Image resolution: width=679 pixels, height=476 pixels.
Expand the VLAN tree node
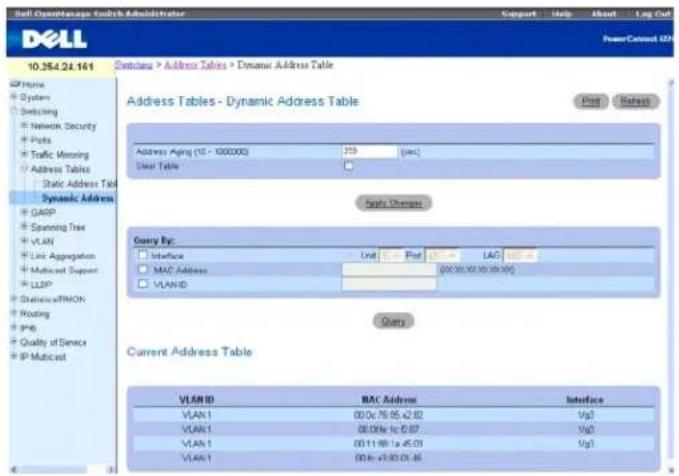24,241
